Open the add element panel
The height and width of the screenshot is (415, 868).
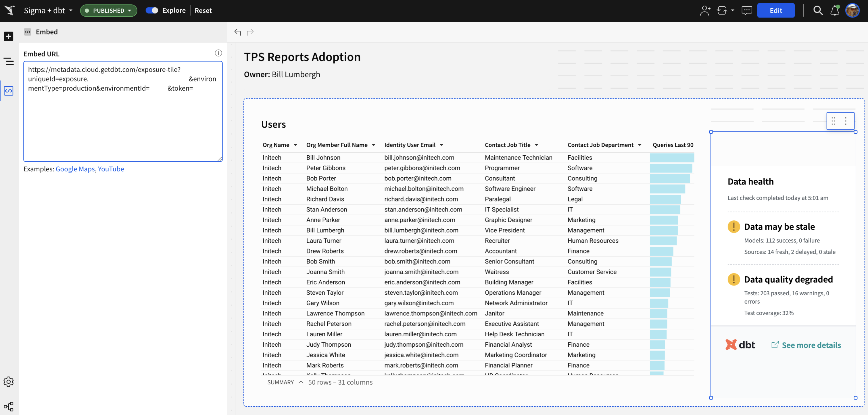(8, 36)
